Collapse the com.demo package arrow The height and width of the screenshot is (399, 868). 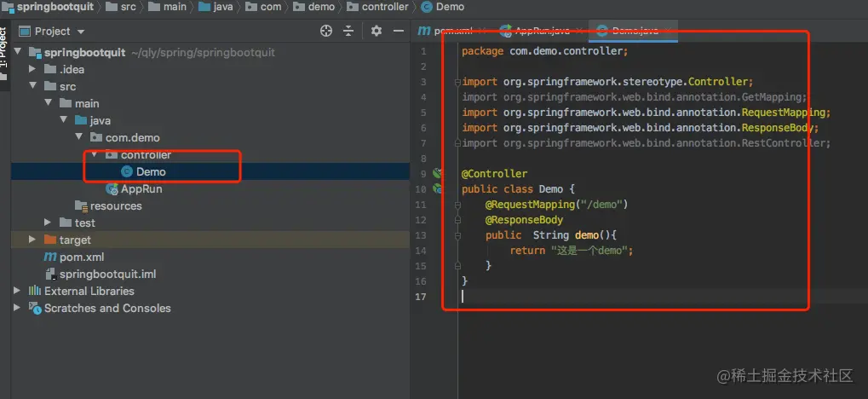click(79, 137)
